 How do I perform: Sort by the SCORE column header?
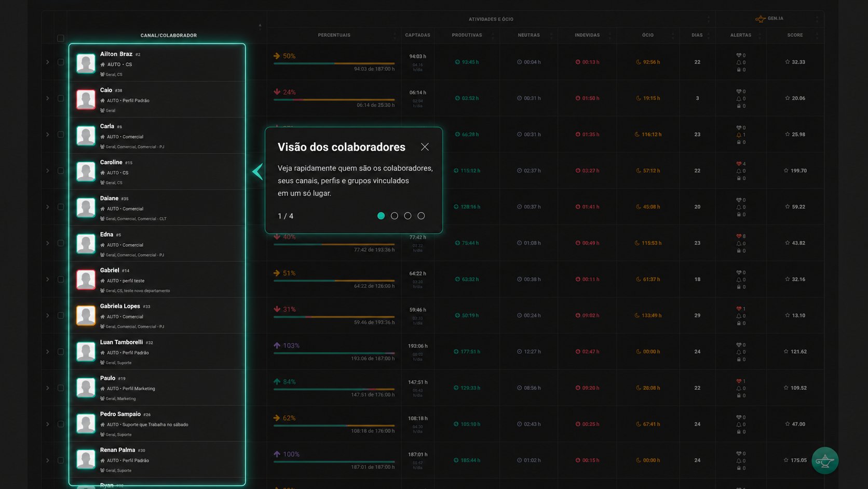(x=795, y=35)
